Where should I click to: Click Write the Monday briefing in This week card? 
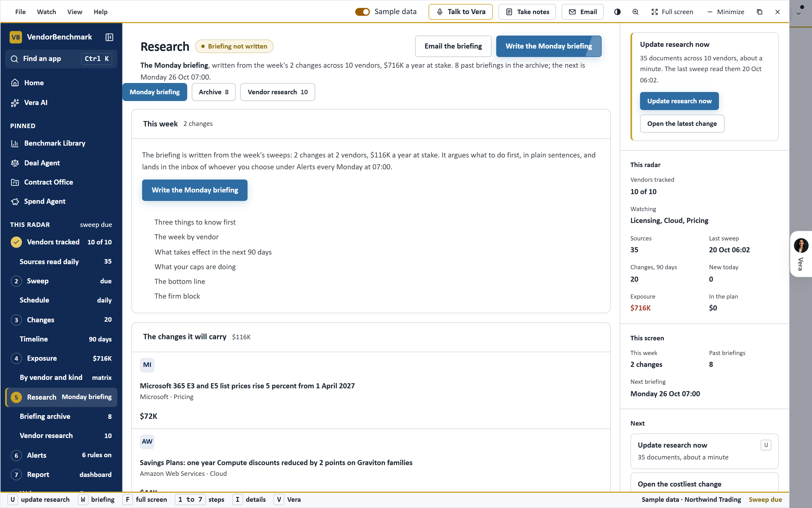click(195, 190)
